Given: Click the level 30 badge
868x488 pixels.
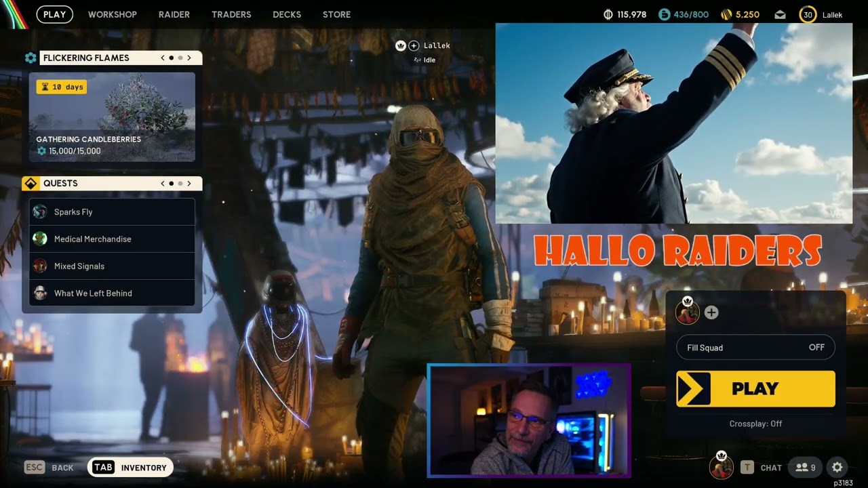Looking at the screenshot, I should 808,14.
